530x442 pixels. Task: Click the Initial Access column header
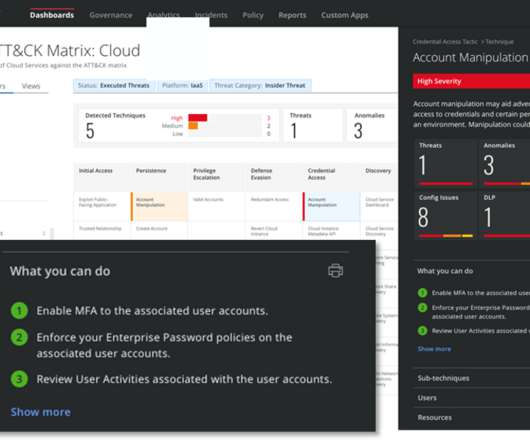tap(96, 171)
